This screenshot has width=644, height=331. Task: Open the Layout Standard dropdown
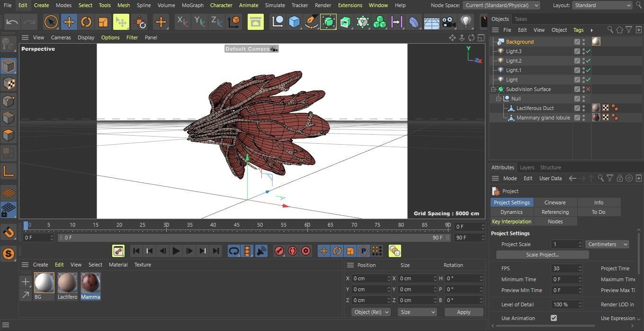(x=602, y=5)
